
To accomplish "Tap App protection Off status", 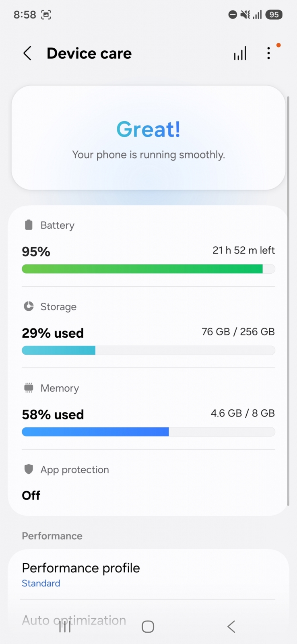I will 31,495.
